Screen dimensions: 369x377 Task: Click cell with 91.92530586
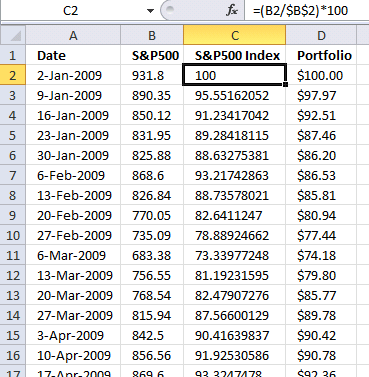235,355
